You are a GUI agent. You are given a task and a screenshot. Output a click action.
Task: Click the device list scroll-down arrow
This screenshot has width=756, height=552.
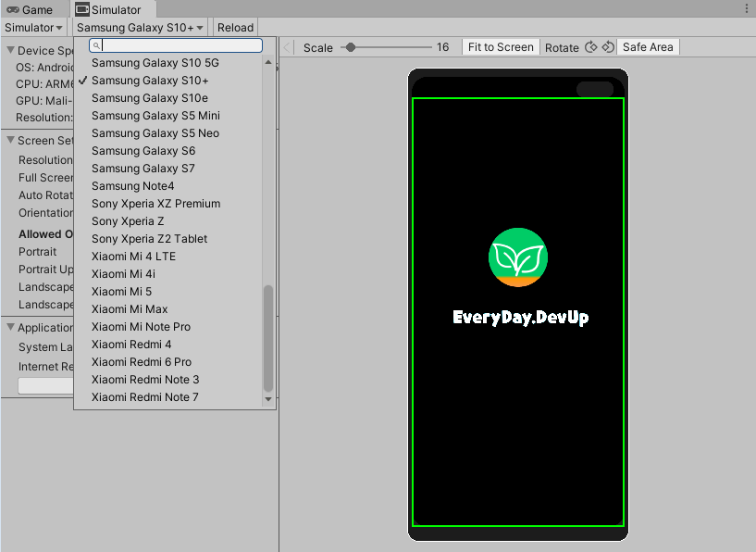(x=268, y=399)
